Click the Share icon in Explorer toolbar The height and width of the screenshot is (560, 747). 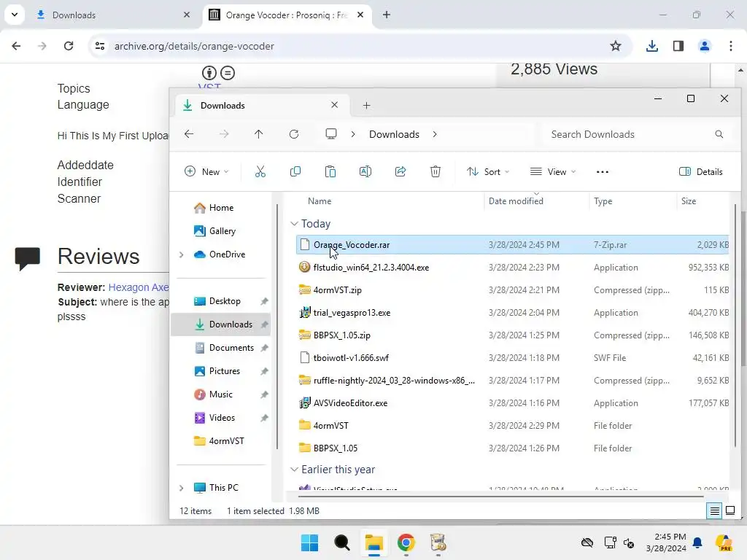(400, 172)
